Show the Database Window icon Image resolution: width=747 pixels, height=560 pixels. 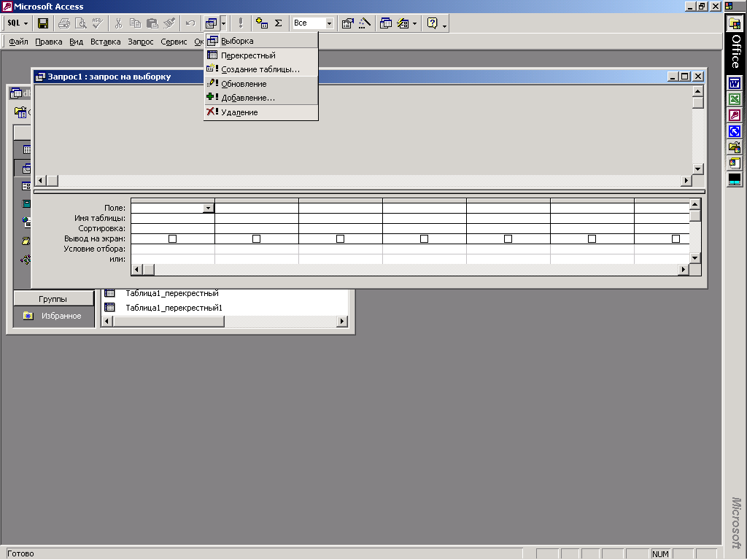[385, 23]
